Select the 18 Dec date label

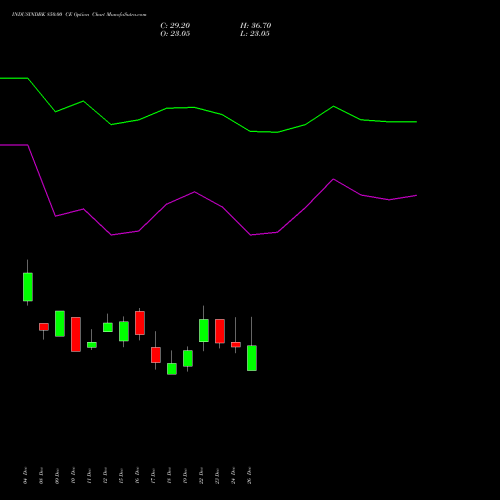(x=169, y=475)
